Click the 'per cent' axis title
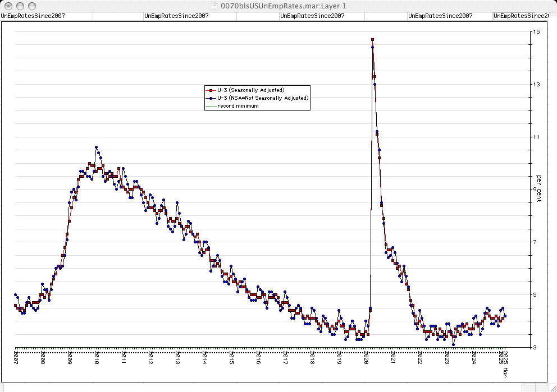Screen dimensions: 557x392 point(539,189)
